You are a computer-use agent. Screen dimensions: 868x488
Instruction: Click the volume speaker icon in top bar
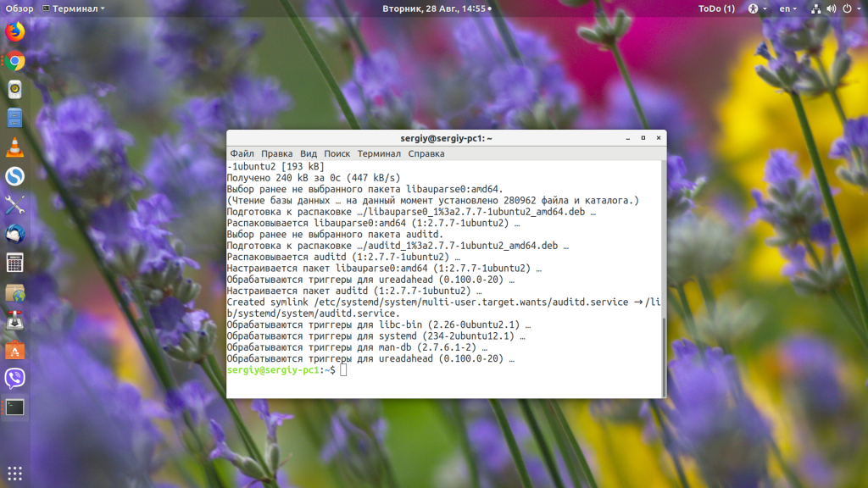click(x=831, y=8)
